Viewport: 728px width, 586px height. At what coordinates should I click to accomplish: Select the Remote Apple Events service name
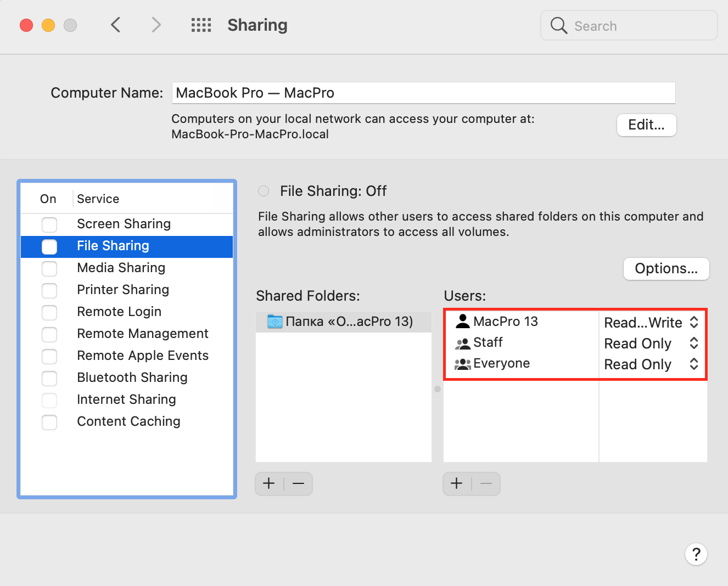(x=143, y=356)
